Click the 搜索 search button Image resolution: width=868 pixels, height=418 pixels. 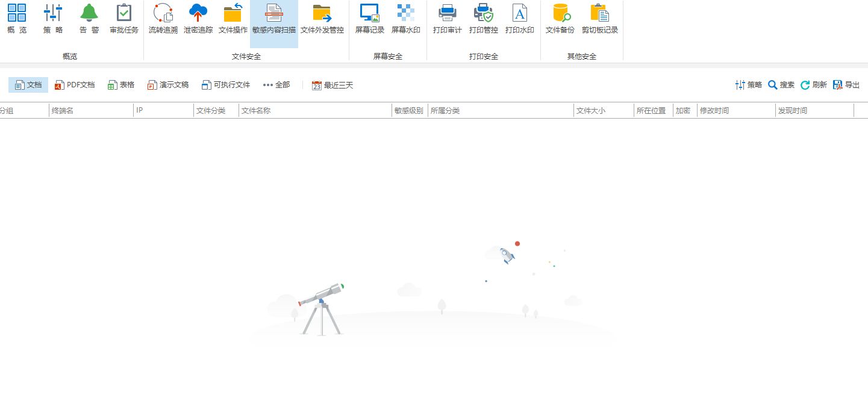pos(781,85)
